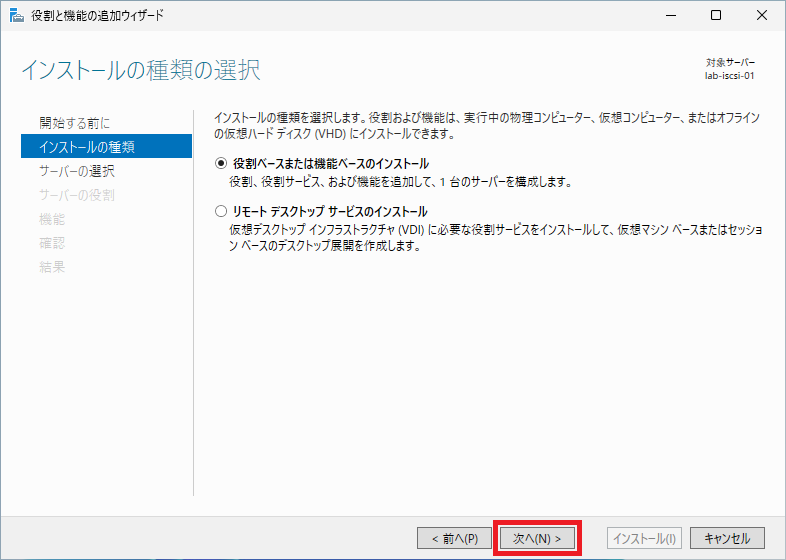Click the description mentioning 1 台のサーバーを構成します
The width and height of the screenshot is (786, 560).
coord(401,181)
